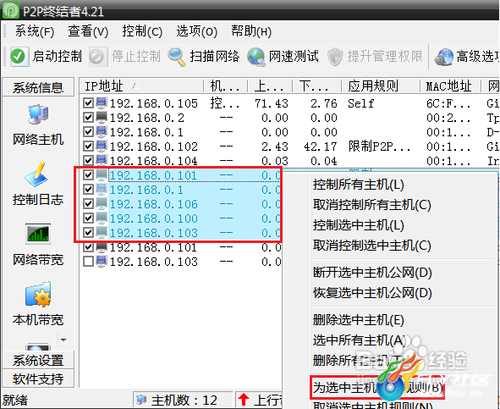Choose 选中所有主机(A) in context menu
The height and width of the screenshot is (409, 500).
tap(359, 340)
